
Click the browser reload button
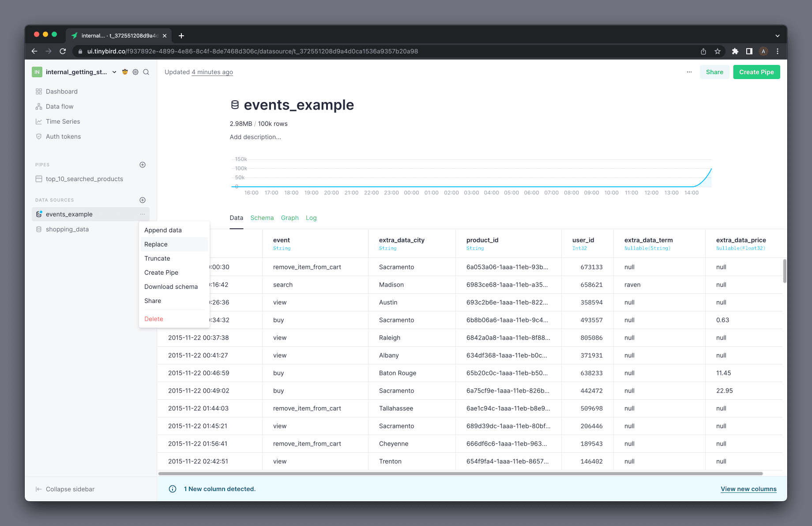click(x=63, y=51)
